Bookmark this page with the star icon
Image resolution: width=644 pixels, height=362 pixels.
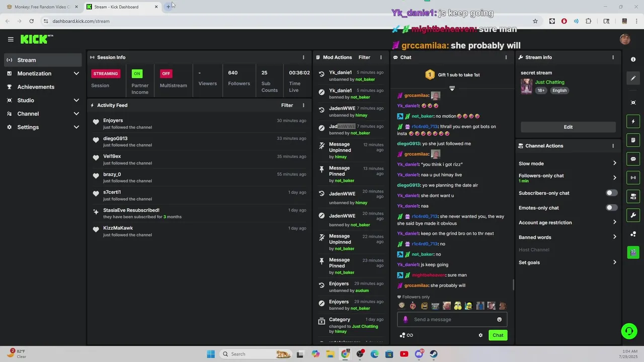[535, 21]
